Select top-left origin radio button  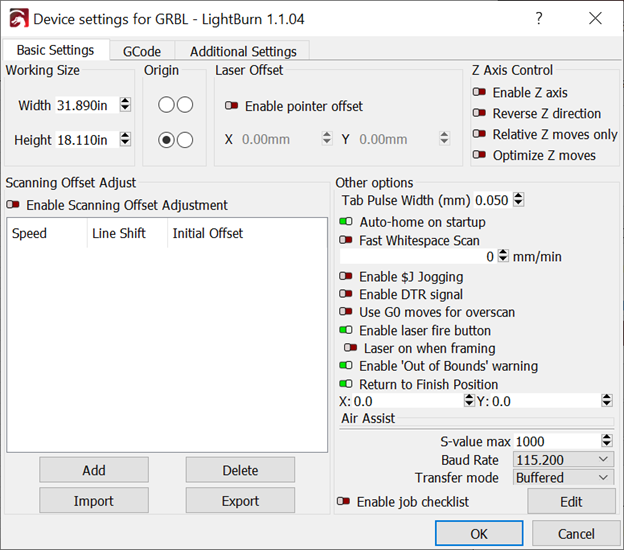coord(166,105)
